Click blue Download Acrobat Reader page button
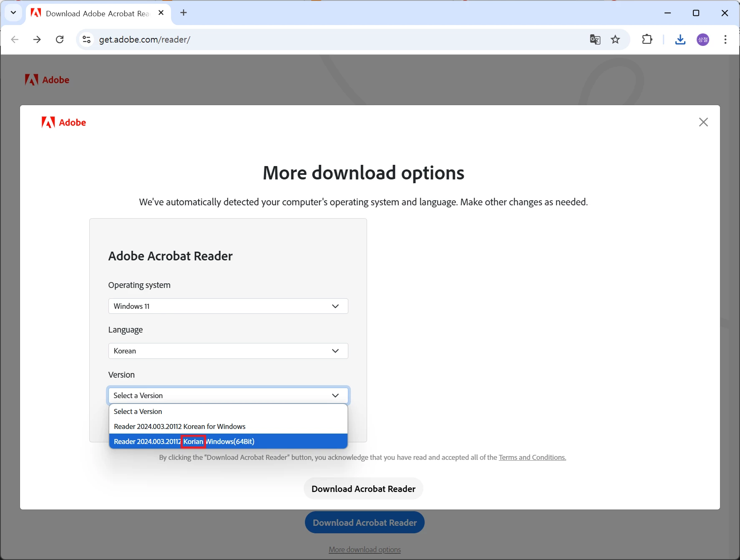 (x=365, y=522)
